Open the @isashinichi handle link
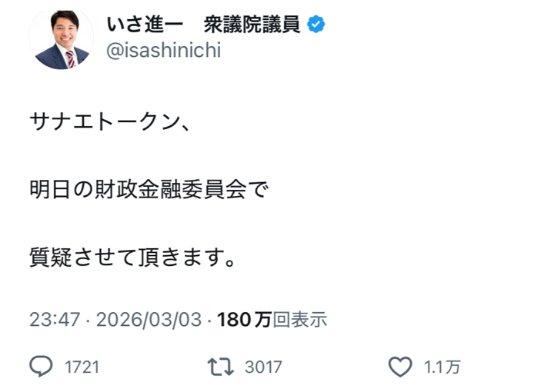 pos(162,51)
